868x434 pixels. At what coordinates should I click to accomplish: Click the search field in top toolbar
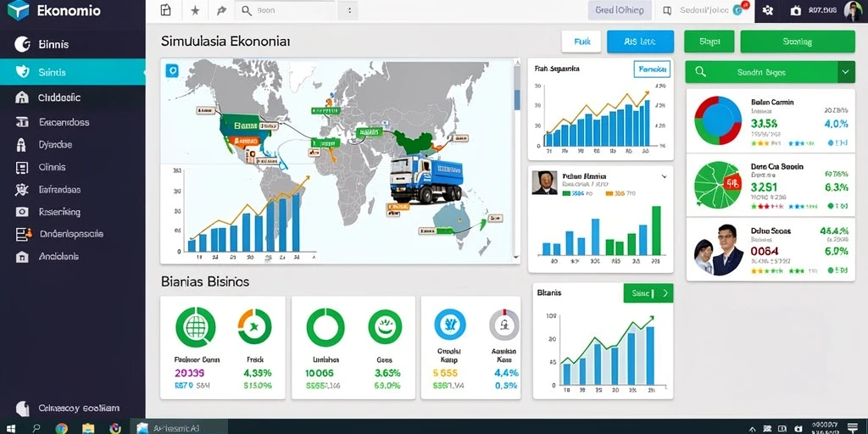pyautogui.click(x=287, y=10)
